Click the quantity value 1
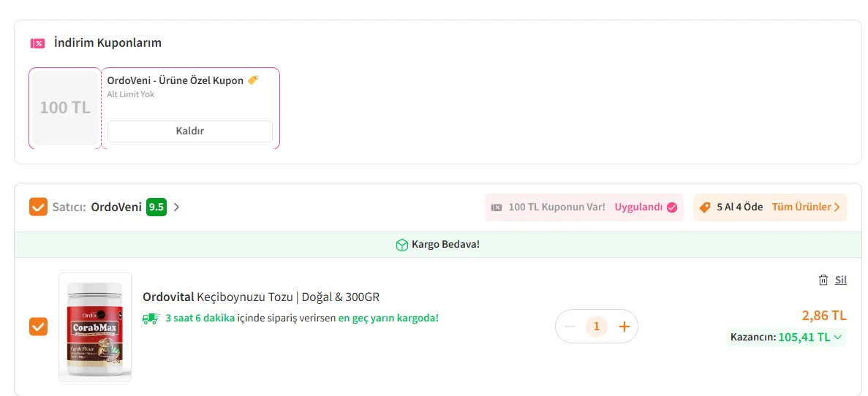 [x=597, y=327]
